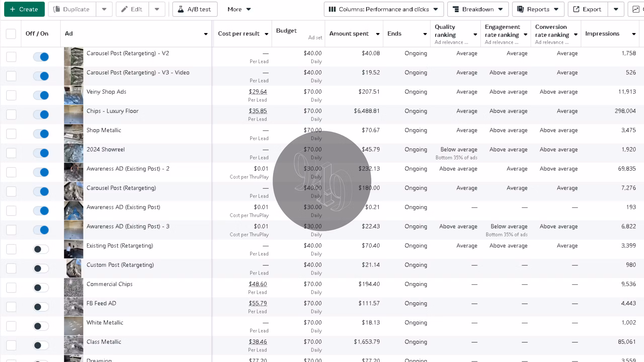Screen dimensions: 644x362
Task: Switch off Chips - Luxury Floor ad
Action: point(41,115)
